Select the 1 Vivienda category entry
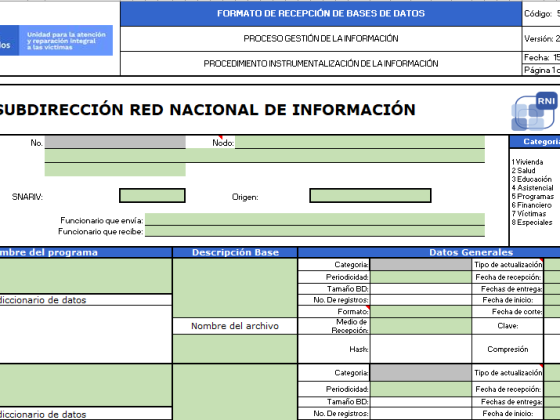Image resolution: width=560 pixels, height=420 pixels. pos(527,162)
